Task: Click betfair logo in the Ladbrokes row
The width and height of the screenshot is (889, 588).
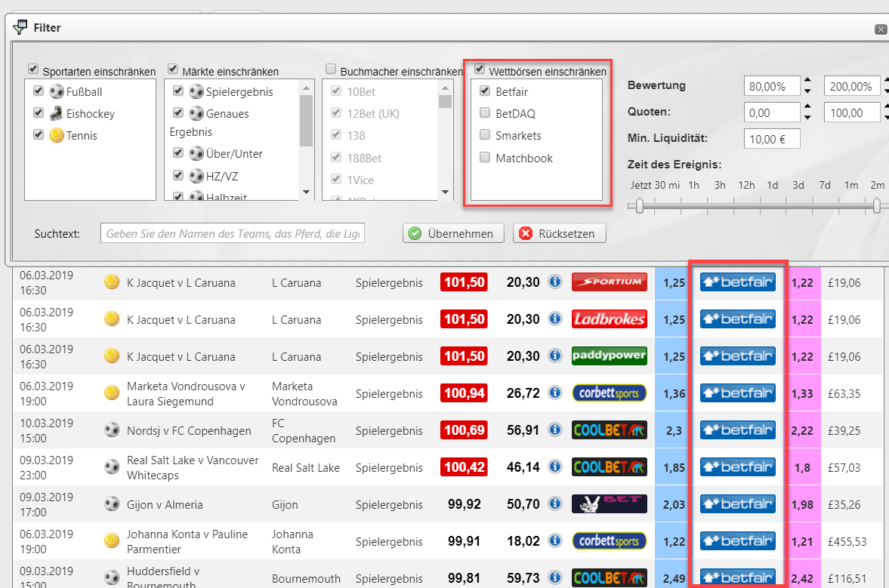Action: coord(738,319)
